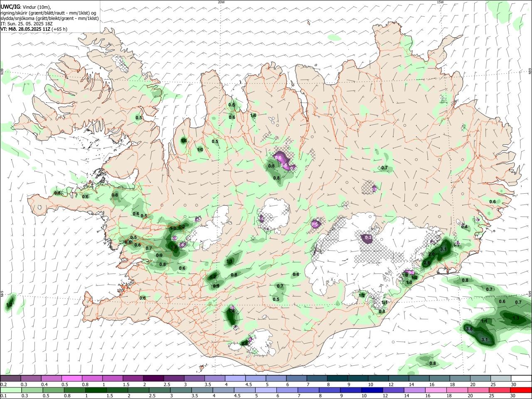Screen dimensions: 532x399
Task: Click the 12 label in the lower legend
Action: click(x=385, y=396)
